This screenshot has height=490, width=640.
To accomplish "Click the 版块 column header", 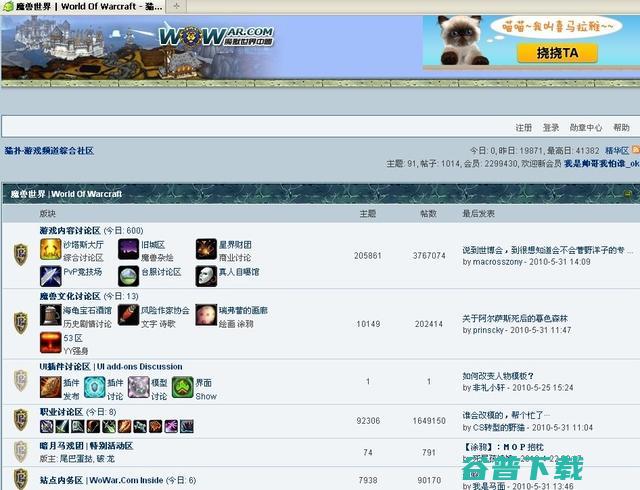I will pyautogui.click(x=47, y=214).
